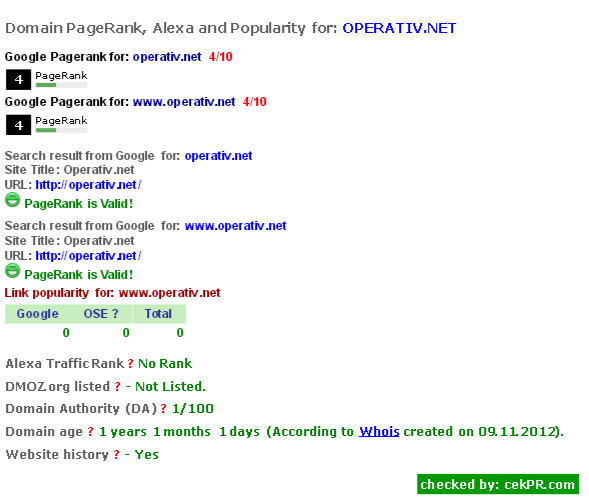589x503 pixels.
Task: Open the Whois link
Action: pos(379,432)
